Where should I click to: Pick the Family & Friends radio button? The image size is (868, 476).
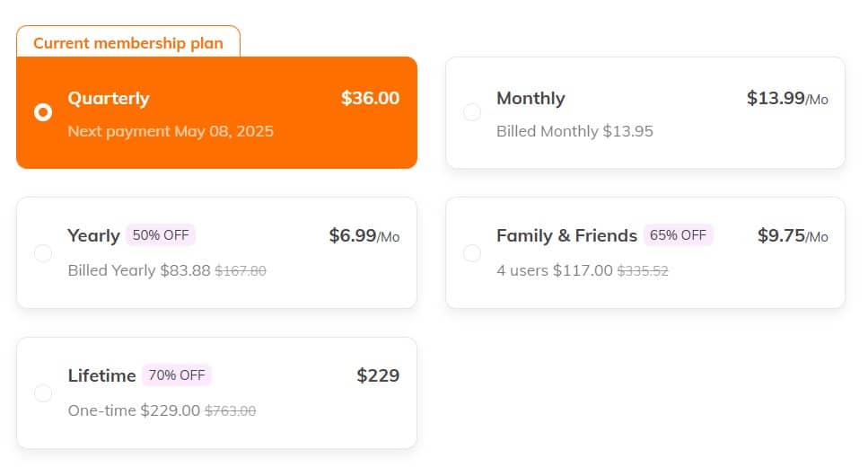click(472, 252)
